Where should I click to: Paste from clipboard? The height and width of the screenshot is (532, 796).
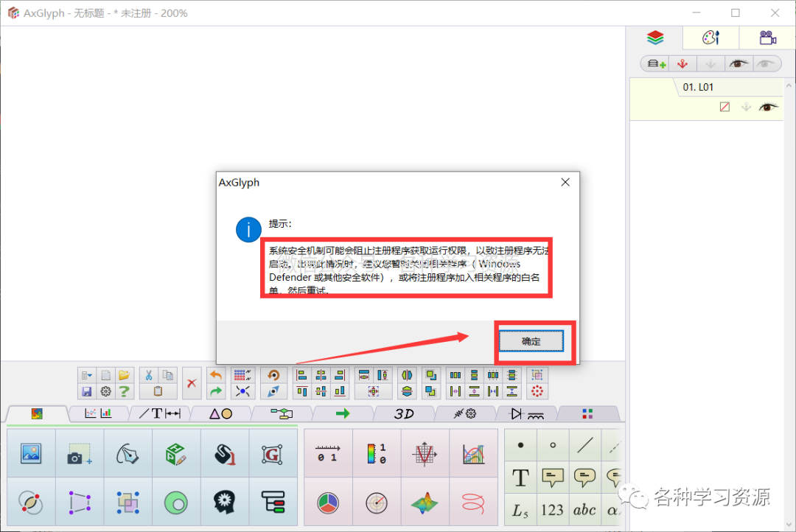point(158,391)
